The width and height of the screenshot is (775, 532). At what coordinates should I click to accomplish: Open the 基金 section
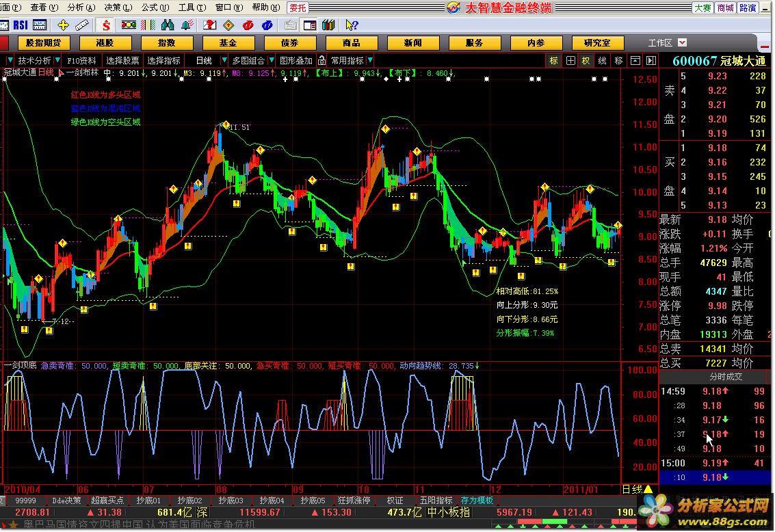pos(228,43)
